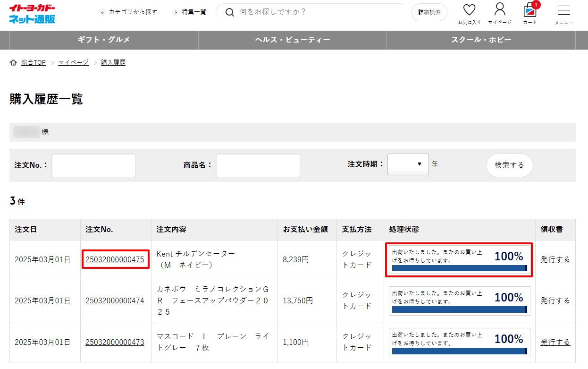
Task: Click the magnifying glass search icon
Action: 230,12
